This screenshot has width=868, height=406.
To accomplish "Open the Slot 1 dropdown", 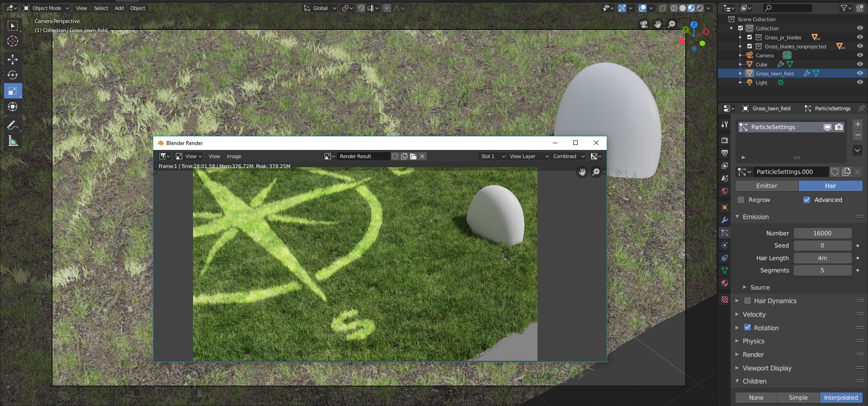I will pos(492,156).
